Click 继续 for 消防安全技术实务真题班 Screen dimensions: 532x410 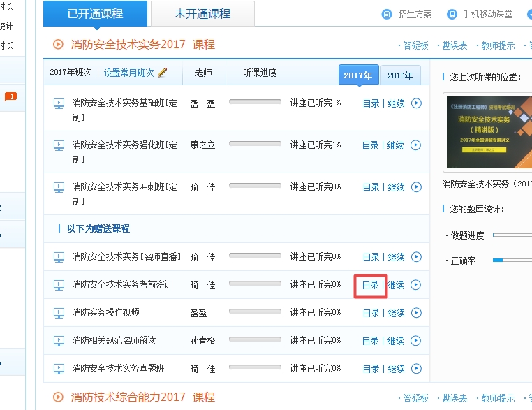point(396,369)
